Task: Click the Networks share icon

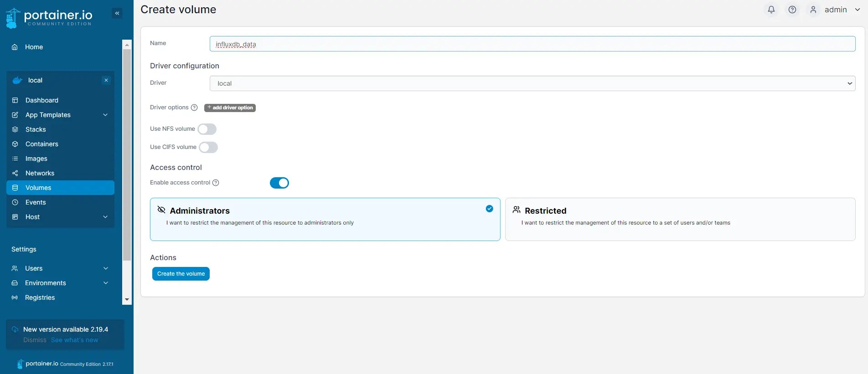Action: [x=15, y=173]
